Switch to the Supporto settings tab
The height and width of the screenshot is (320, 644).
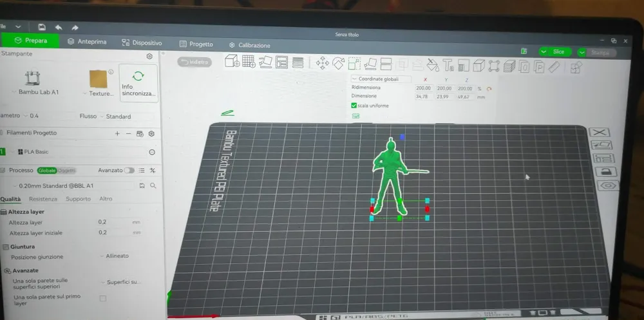tap(78, 199)
